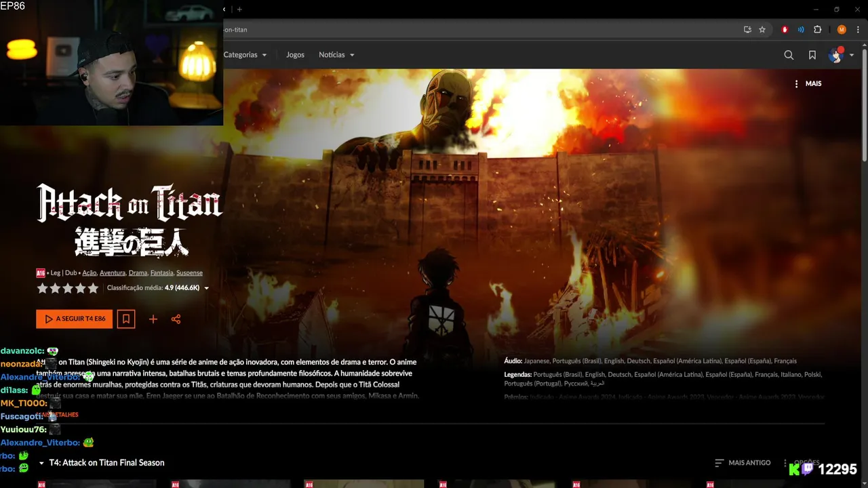
Task: Rate the show three stars
Action: pos(68,288)
